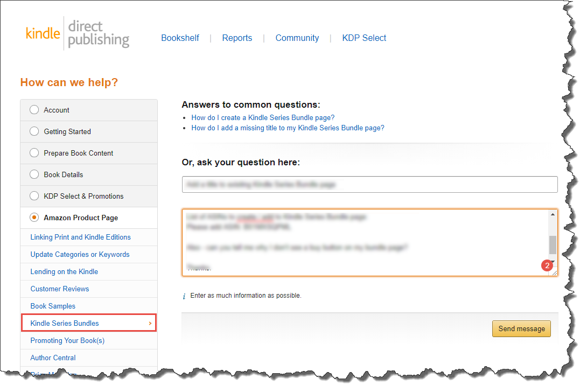This screenshot has height=392, width=587.
Task: Click the Send message button
Action: pos(521,328)
